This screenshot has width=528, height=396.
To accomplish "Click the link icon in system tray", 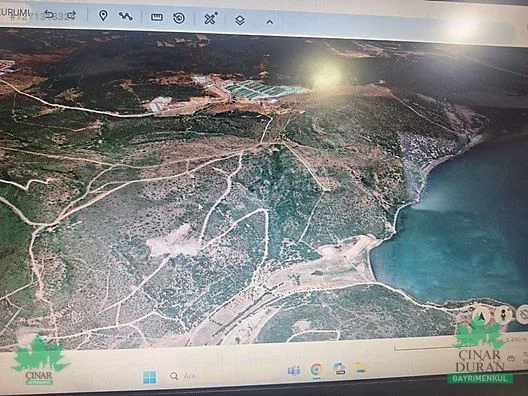I will tap(512, 358).
